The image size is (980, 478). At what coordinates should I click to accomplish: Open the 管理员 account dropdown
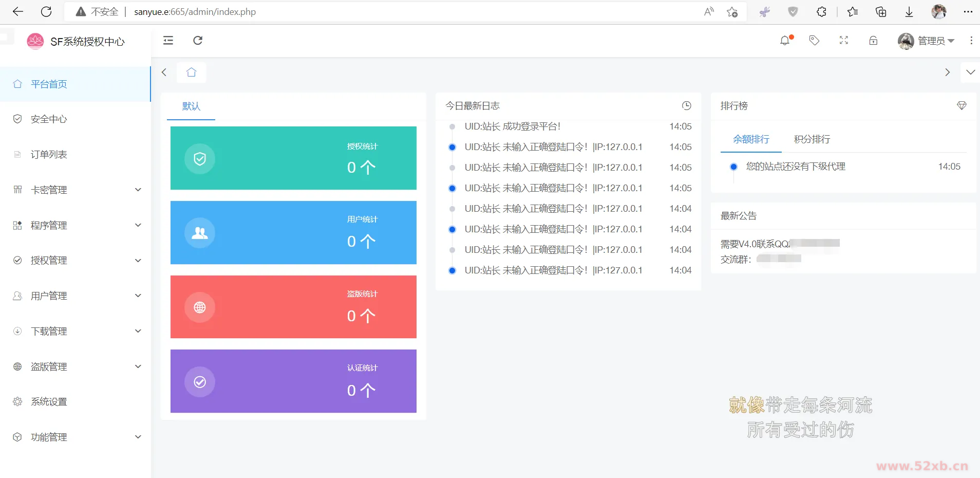[x=926, y=41]
